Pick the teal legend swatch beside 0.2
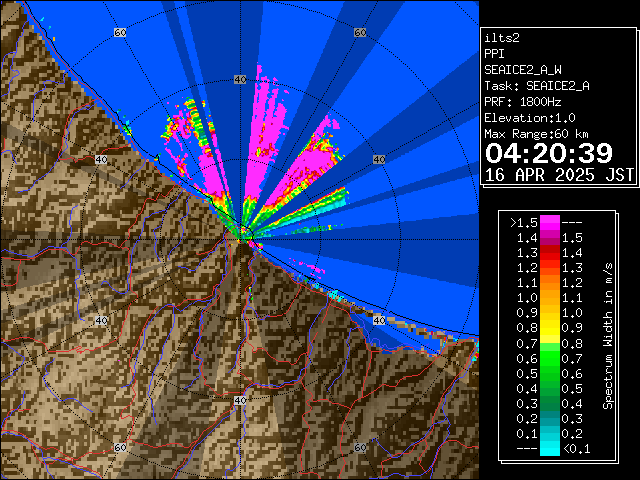Image resolution: width=640 pixels, height=480 pixels. coord(550,418)
